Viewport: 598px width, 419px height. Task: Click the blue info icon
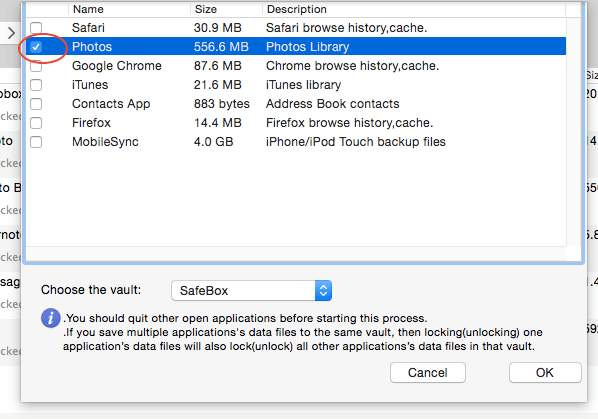coord(50,318)
